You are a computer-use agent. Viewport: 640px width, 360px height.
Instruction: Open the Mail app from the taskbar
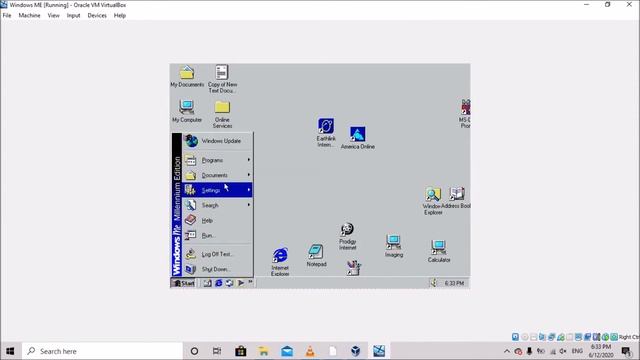(287, 351)
